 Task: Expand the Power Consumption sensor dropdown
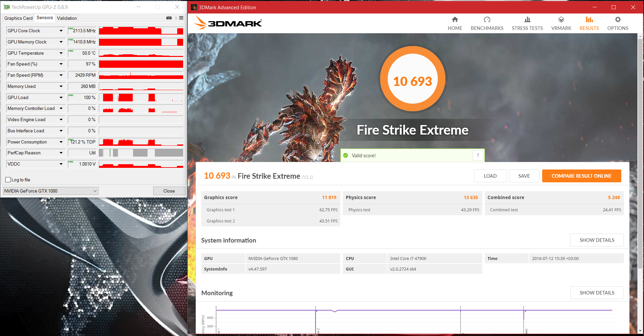[61, 142]
